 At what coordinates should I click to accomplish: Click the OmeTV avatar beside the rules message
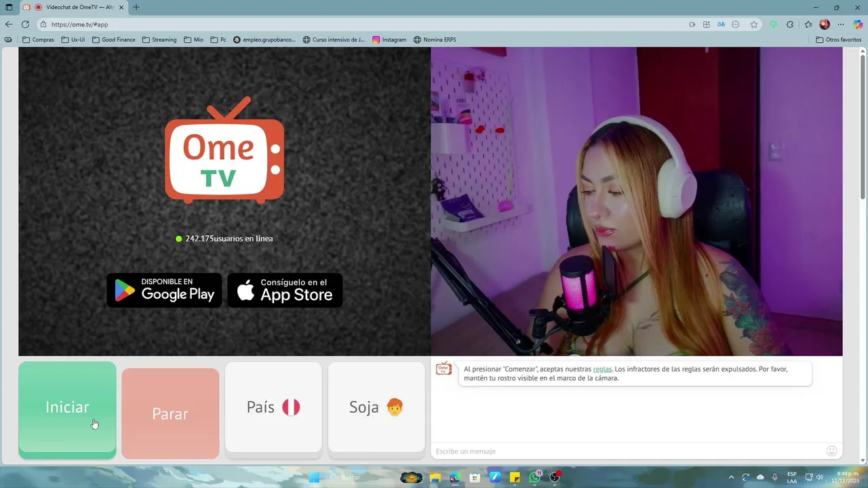tap(443, 369)
